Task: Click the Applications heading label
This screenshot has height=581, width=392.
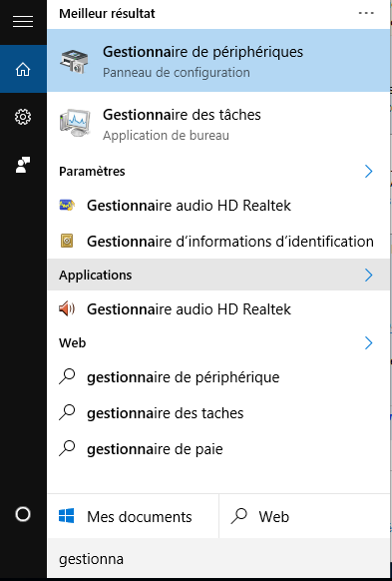Action: tap(95, 276)
